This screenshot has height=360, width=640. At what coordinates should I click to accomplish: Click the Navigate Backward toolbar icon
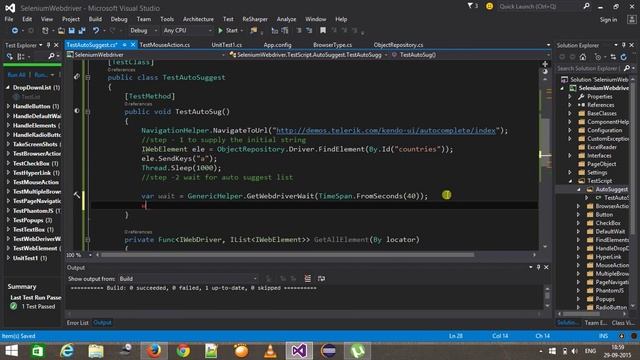coord(15,31)
